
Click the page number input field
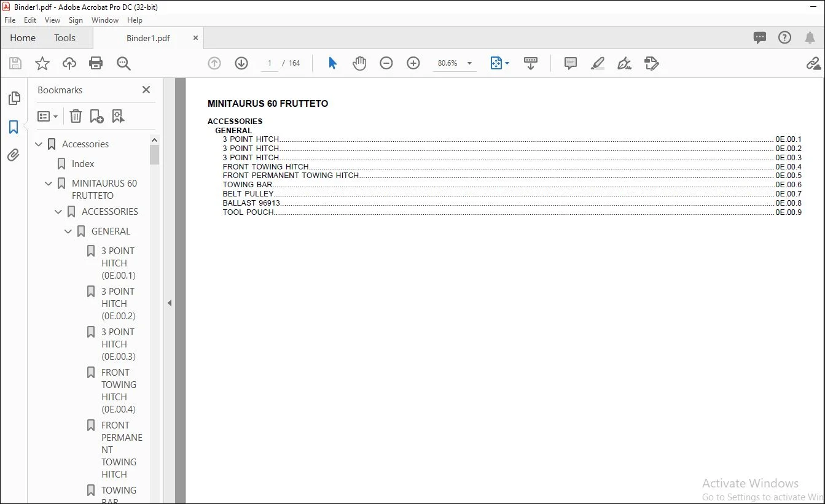269,63
